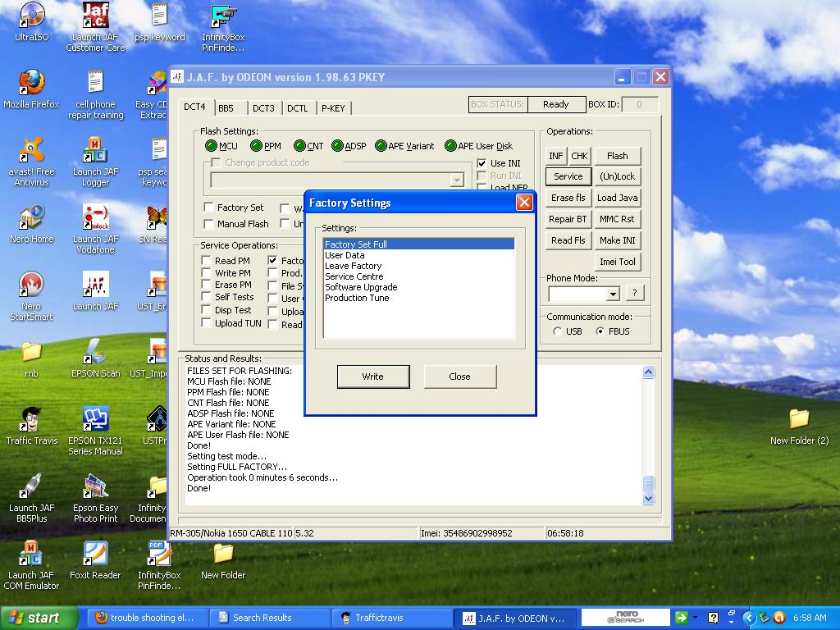Open Launch JAF COM Emulator shortcut
The image size is (840, 630).
(x=31, y=565)
